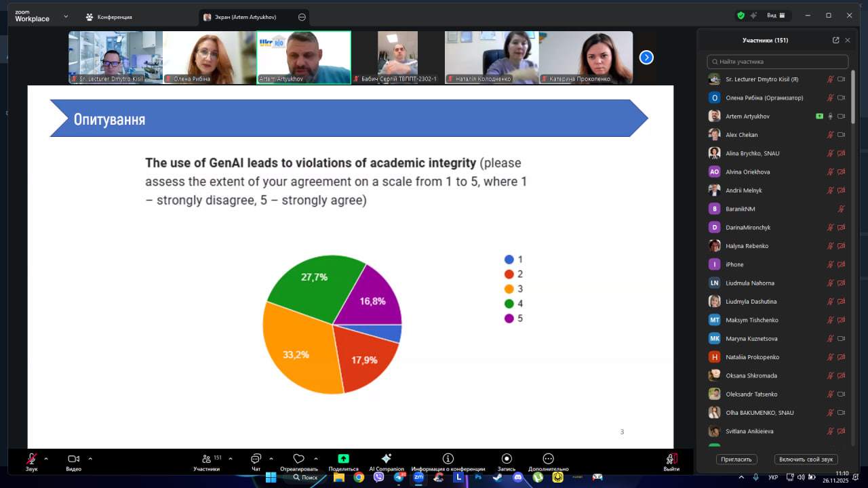Switch to the Конференция tab
The image size is (868, 488).
point(109,17)
